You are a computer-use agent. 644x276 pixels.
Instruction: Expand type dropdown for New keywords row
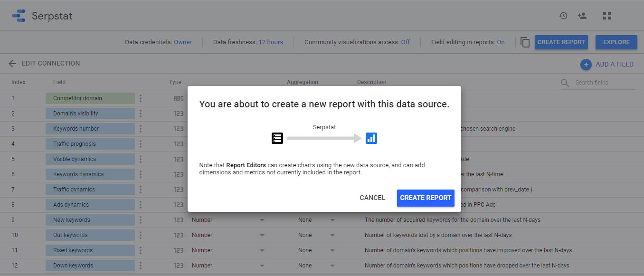[262, 220]
